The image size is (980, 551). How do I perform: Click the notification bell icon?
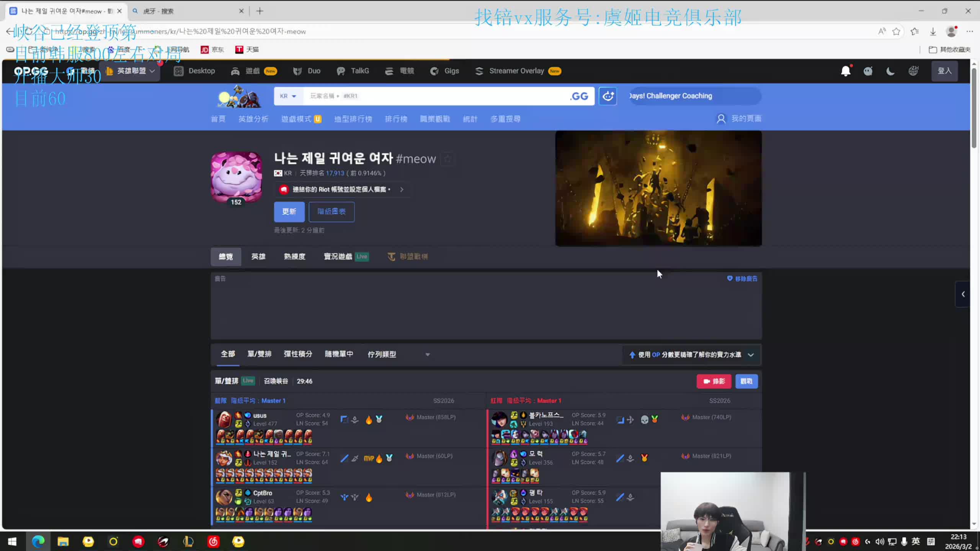click(845, 71)
